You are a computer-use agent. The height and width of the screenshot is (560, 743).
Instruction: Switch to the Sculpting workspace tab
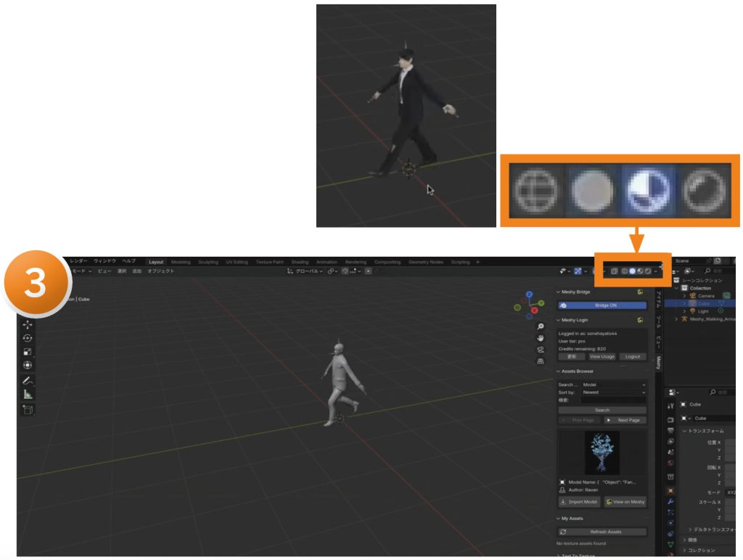208,262
